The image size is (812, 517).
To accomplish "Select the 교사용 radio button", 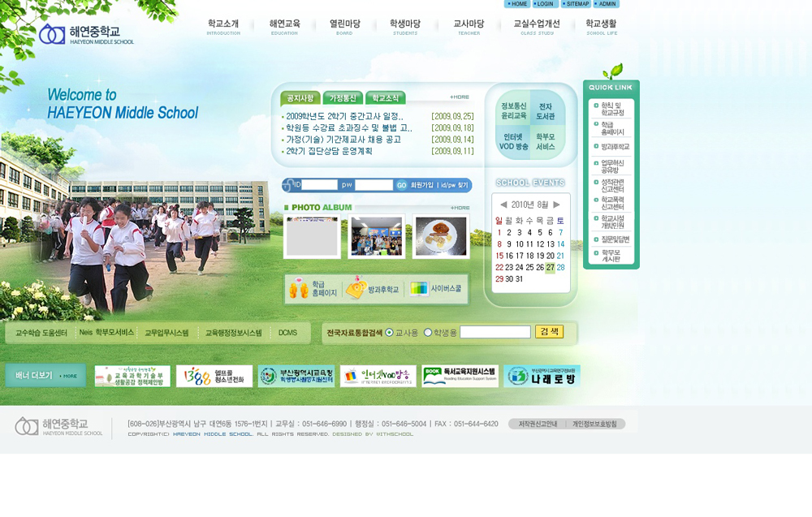I will coord(390,332).
